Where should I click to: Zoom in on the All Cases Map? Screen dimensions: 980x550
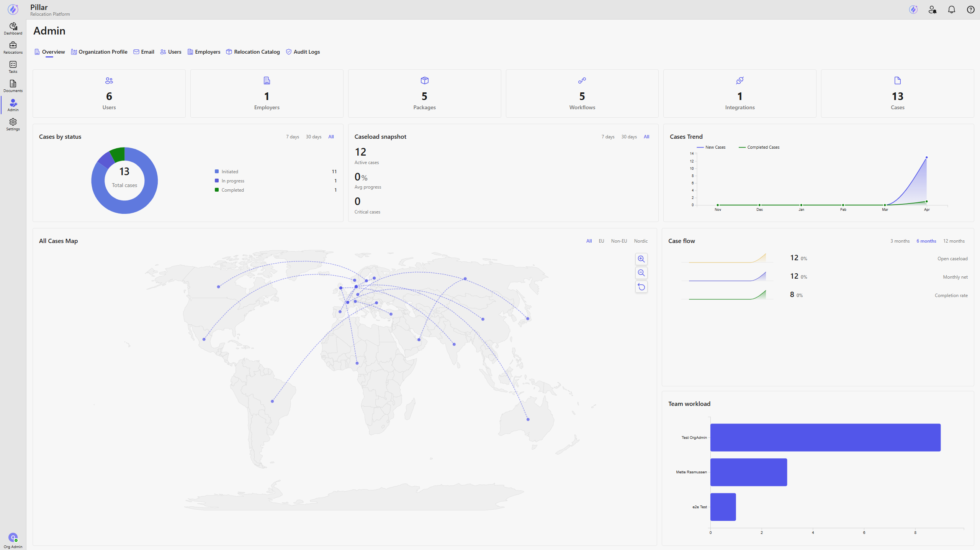click(641, 259)
